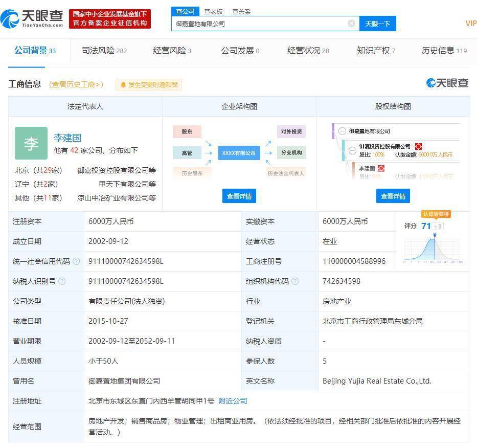
Task: Open legal representative 李建国's profile
Action: (67, 138)
